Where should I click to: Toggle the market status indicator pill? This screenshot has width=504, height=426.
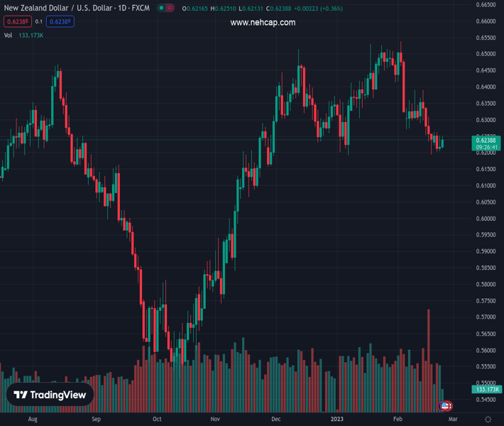[166, 8]
